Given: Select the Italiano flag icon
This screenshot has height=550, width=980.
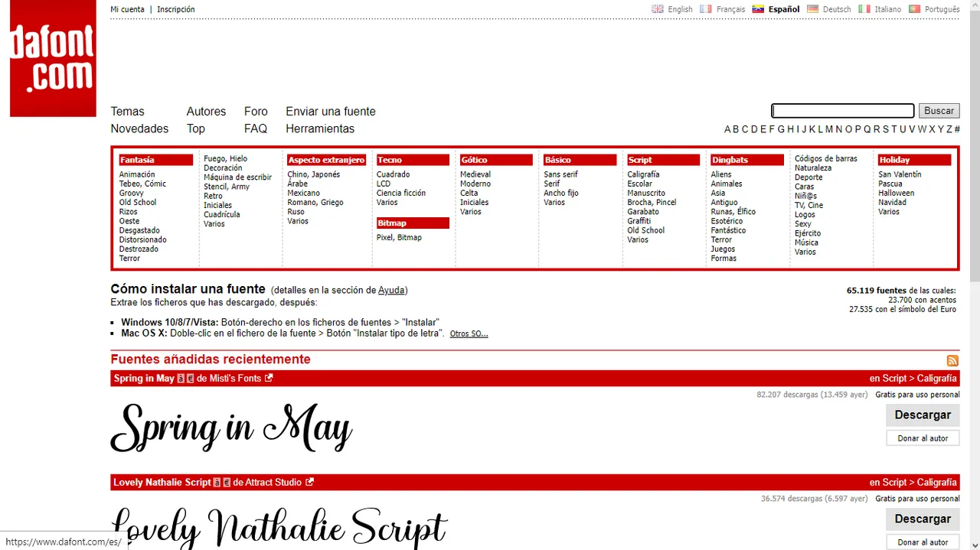Looking at the screenshot, I should (864, 9).
